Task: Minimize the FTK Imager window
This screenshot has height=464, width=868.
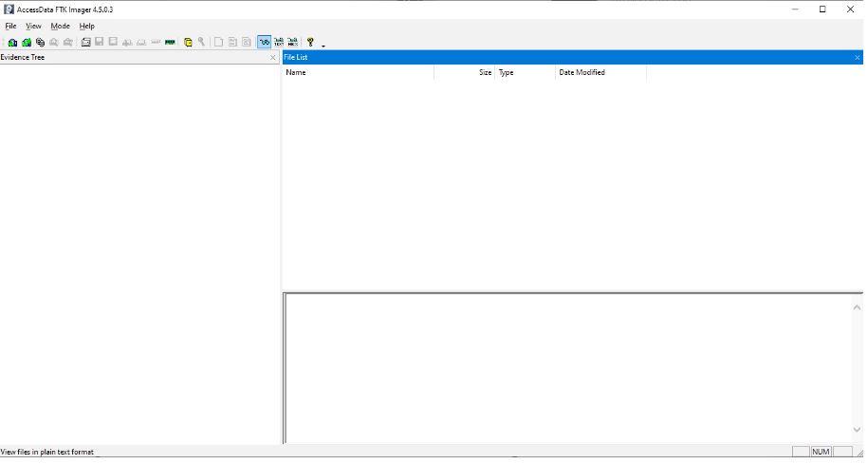Action: pos(796,9)
